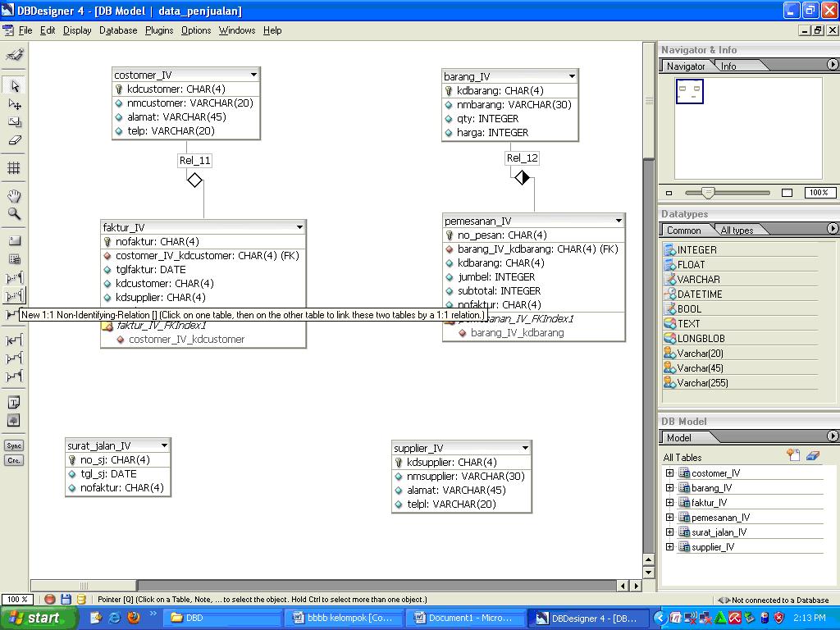This screenshot has height=630, width=840.
Task: Select the Move objects tool
Action: point(15,104)
